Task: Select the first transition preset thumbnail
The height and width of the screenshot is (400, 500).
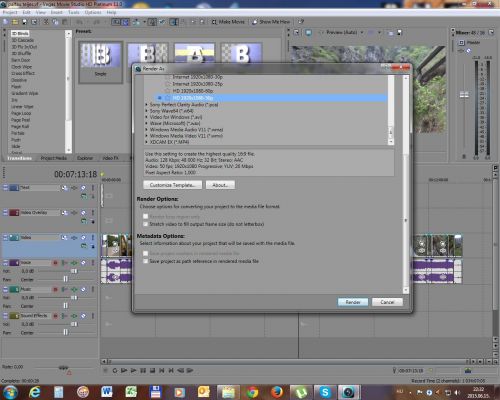Action: pyautogui.click(x=101, y=62)
